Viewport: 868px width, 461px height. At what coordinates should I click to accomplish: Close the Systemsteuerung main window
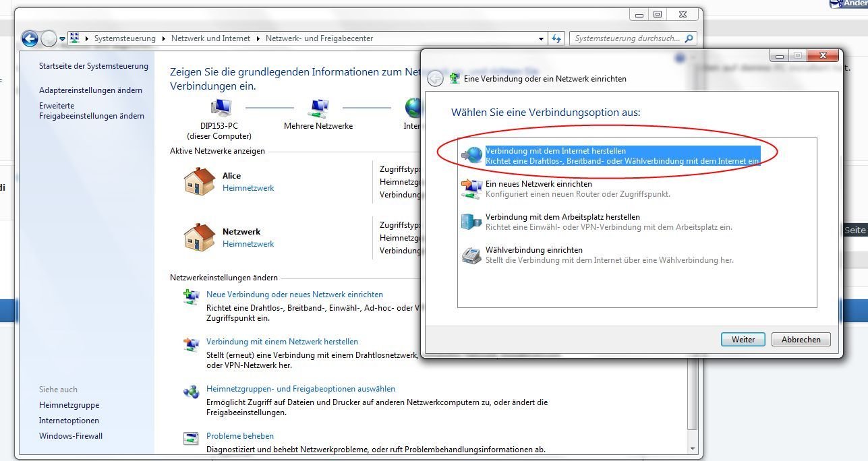(x=683, y=14)
